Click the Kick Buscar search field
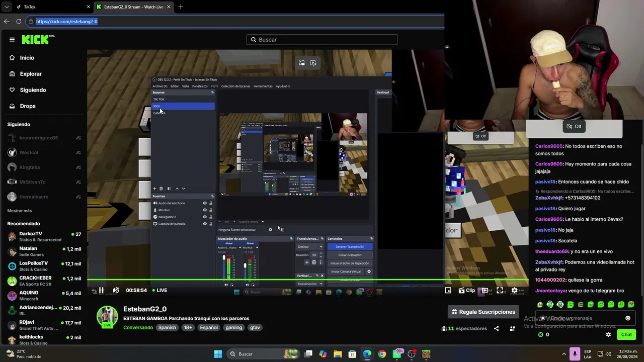644x362 pixels. [x=322, y=40]
